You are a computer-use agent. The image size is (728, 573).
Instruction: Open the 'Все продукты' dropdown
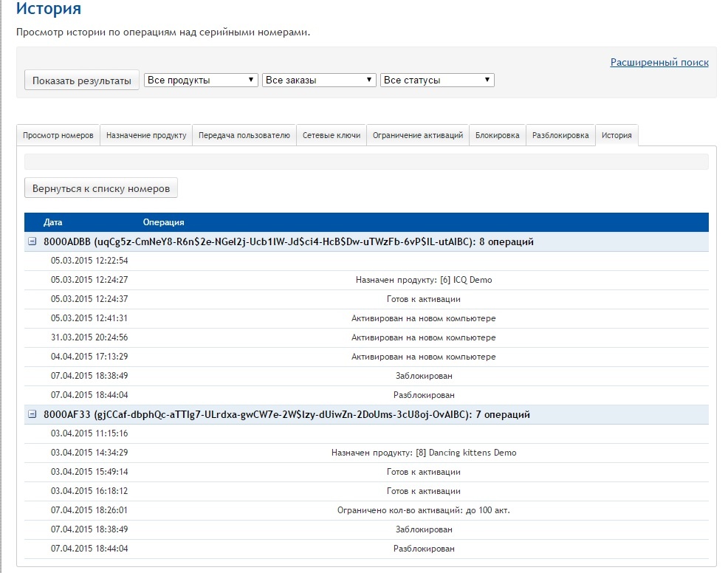[x=201, y=80]
